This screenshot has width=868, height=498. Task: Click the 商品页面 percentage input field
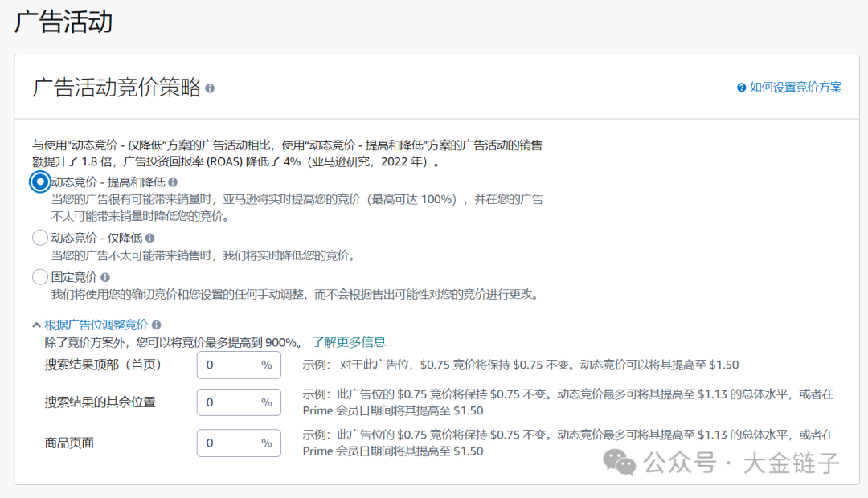(237, 443)
